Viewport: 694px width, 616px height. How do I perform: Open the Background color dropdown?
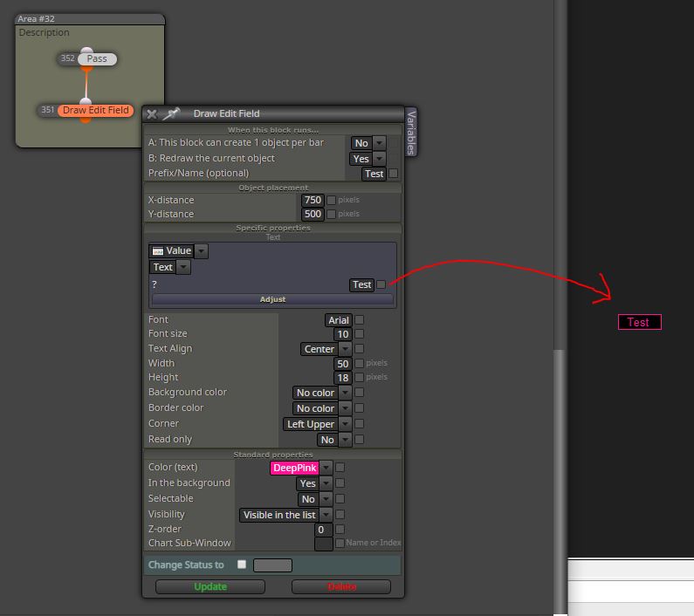pyautogui.click(x=346, y=393)
